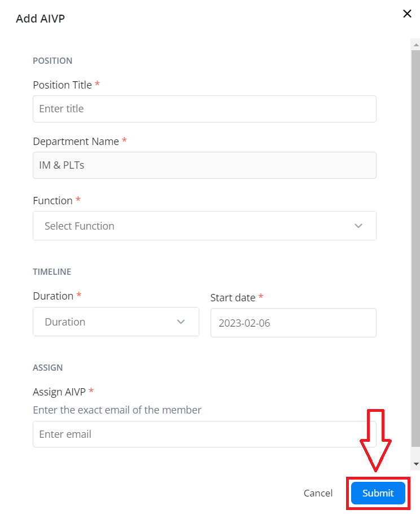Select the Department Name field showing IM & PLTs

(x=204, y=165)
